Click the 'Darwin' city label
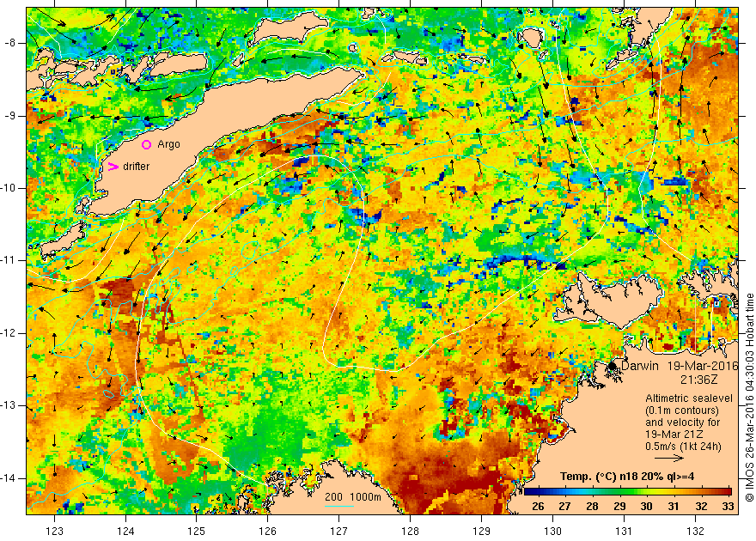Viewport: 756px width, 541px height. (640, 366)
